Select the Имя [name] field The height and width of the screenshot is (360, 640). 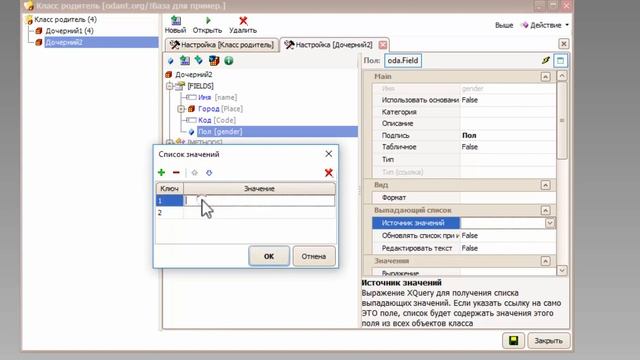coord(218,98)
